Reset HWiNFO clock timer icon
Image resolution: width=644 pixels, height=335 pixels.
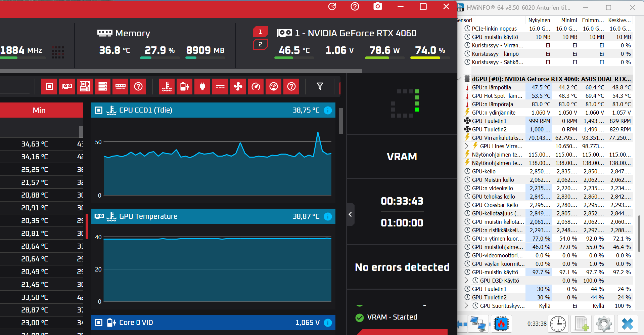[558, 324]
